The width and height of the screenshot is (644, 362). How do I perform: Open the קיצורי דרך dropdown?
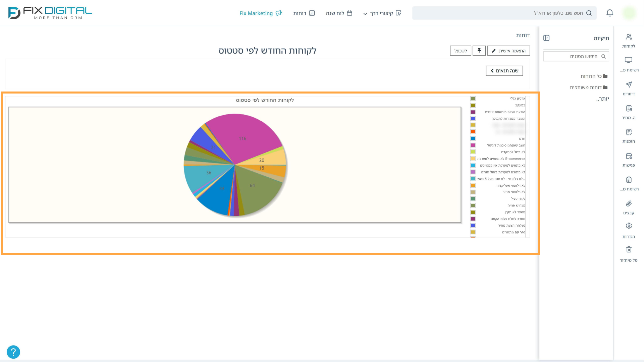382,13
